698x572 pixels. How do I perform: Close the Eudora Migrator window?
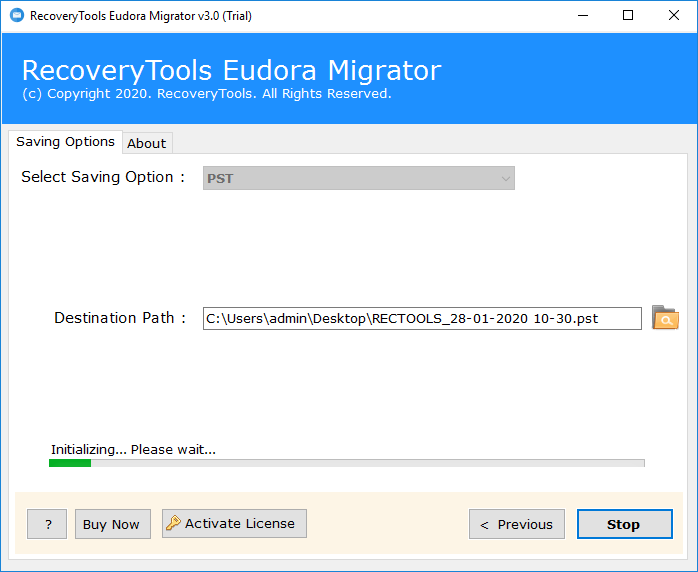tap(674, 16)
